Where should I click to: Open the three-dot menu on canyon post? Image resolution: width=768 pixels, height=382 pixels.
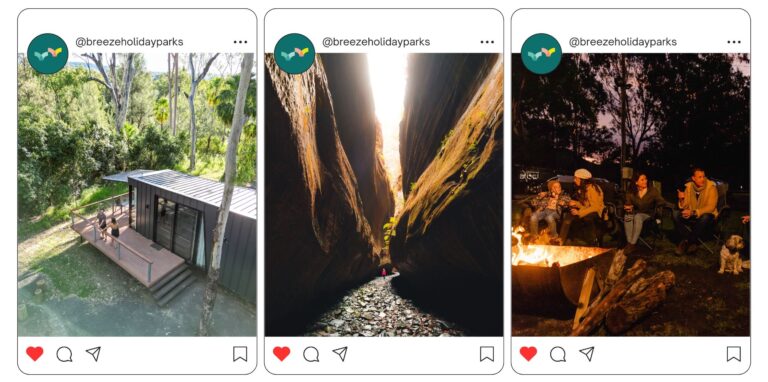pyautogui.click(x=487, y=42)
